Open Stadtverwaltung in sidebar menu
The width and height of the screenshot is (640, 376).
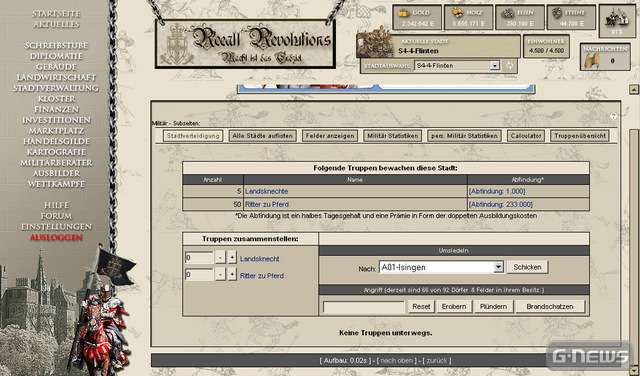56,88
